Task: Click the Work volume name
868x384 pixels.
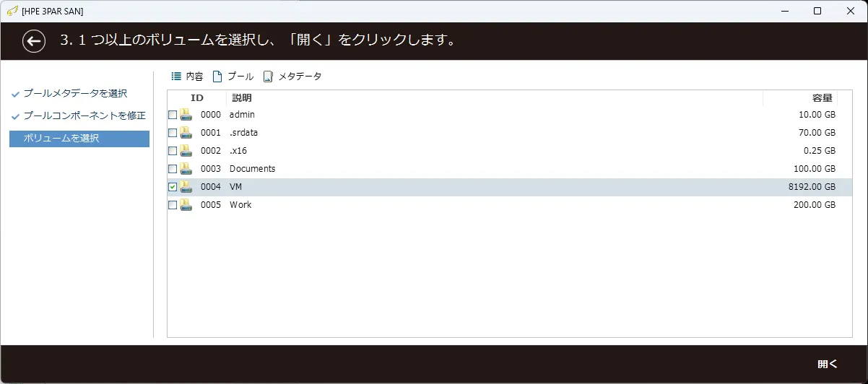Action: coord(240,205)
